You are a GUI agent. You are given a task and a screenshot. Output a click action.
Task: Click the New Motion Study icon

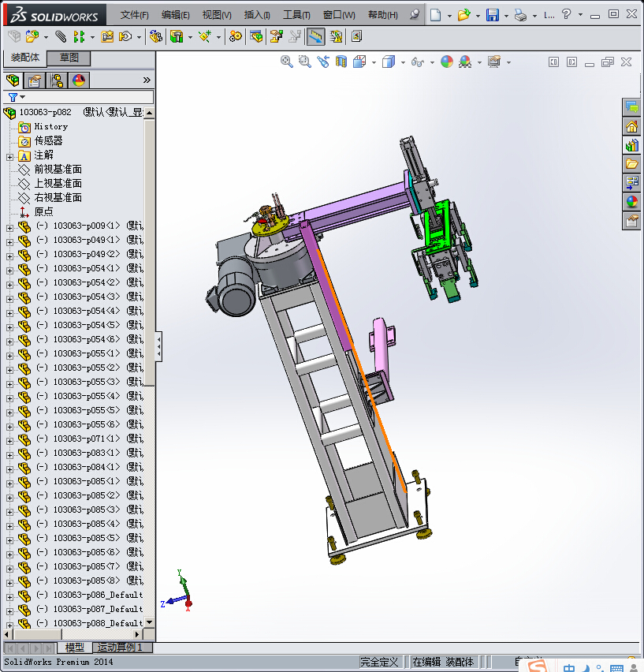pos(235,36)
